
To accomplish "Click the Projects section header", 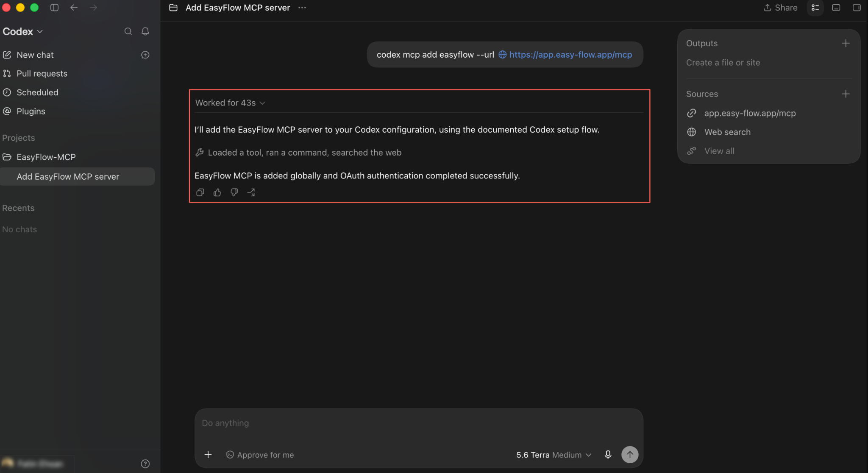I will [x=19, y=138].
